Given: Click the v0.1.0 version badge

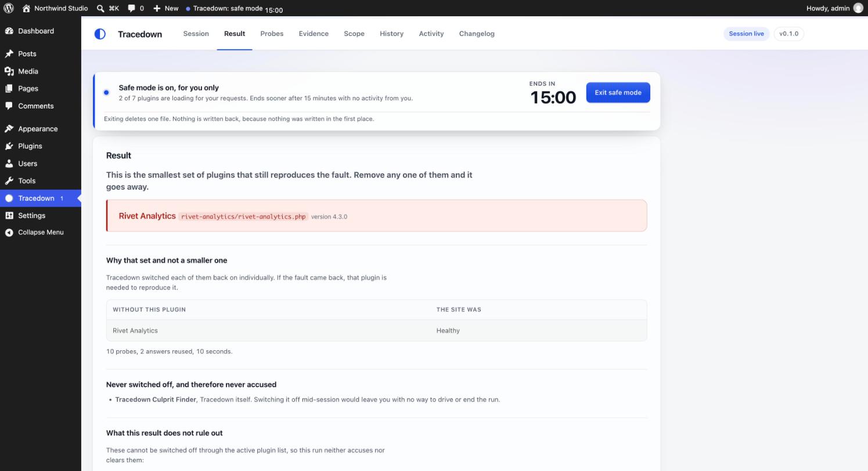Looking at the screenshot, I should pyautogui.click(x=788, y=34).
